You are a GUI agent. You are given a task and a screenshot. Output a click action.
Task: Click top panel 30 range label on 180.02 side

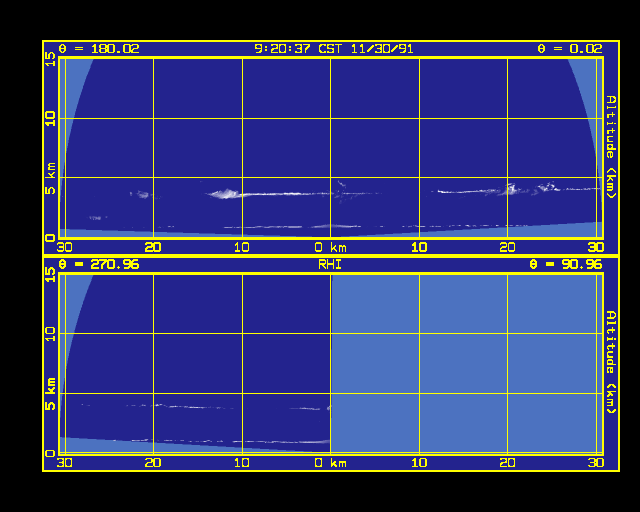[64, 247]
